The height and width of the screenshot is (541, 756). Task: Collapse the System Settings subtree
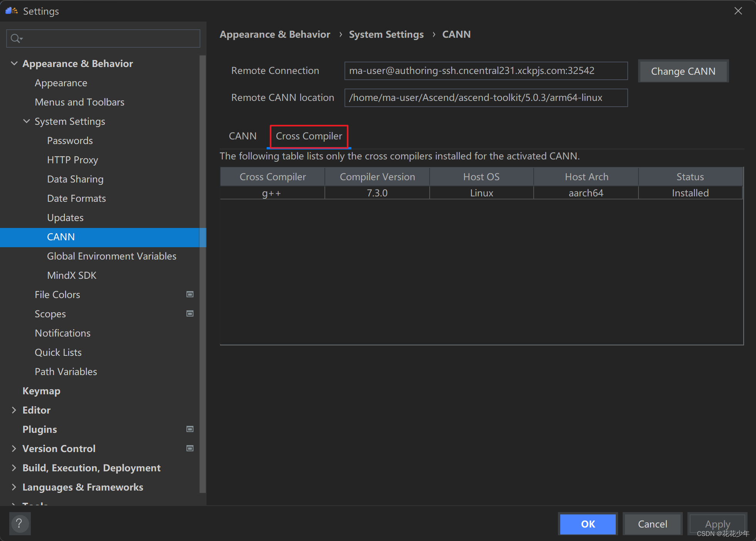(27, 121)
